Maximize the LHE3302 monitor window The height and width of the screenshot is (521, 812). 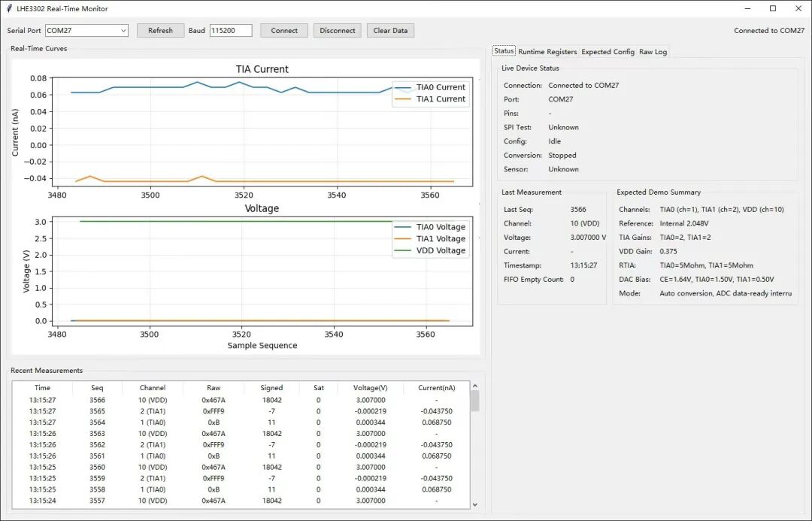[773, 8]
